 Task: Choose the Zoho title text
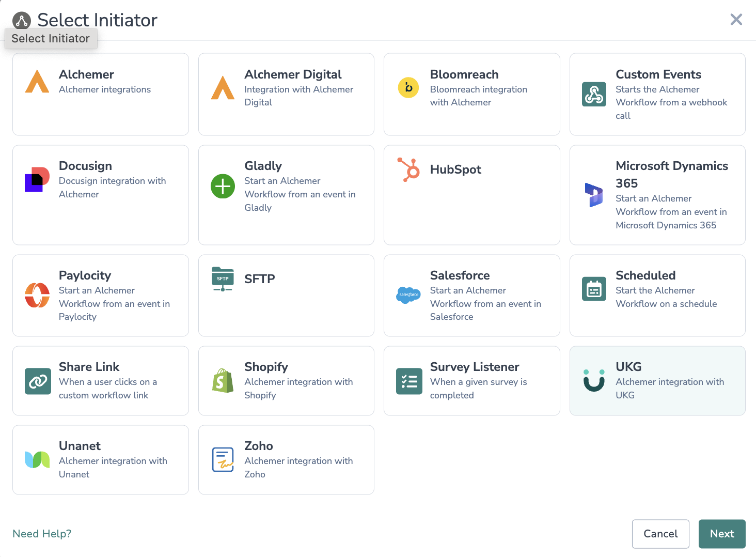[259, 446]
